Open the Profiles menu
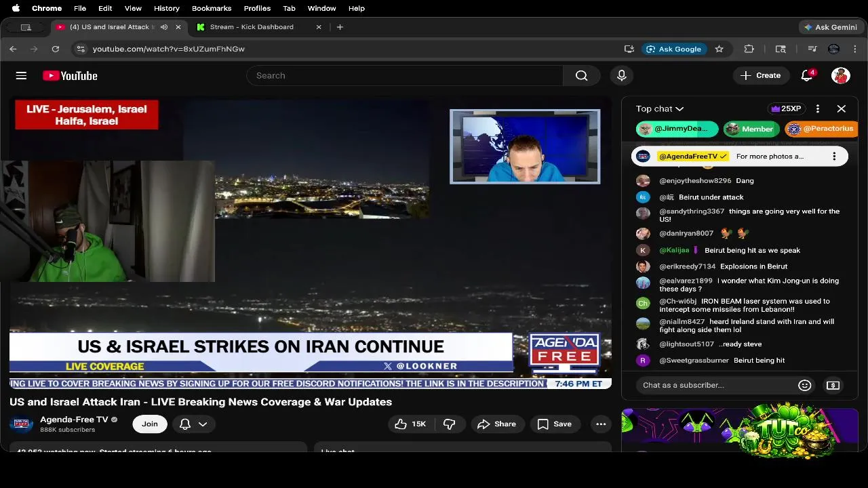Image resolution: width=868 pixels, height=488 pixels. pos(257,8)
